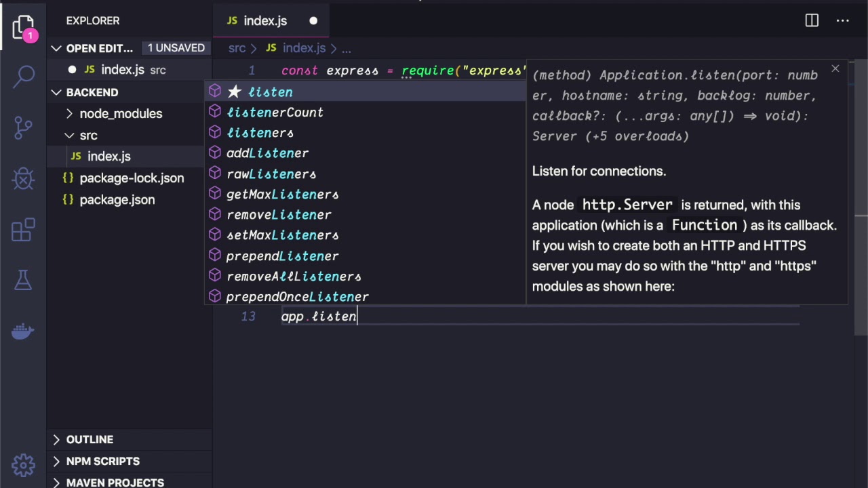Open the Manage settings gear icon
This screenshot has width=868, height=488.
pyautogui.click(x=24, y=465)
